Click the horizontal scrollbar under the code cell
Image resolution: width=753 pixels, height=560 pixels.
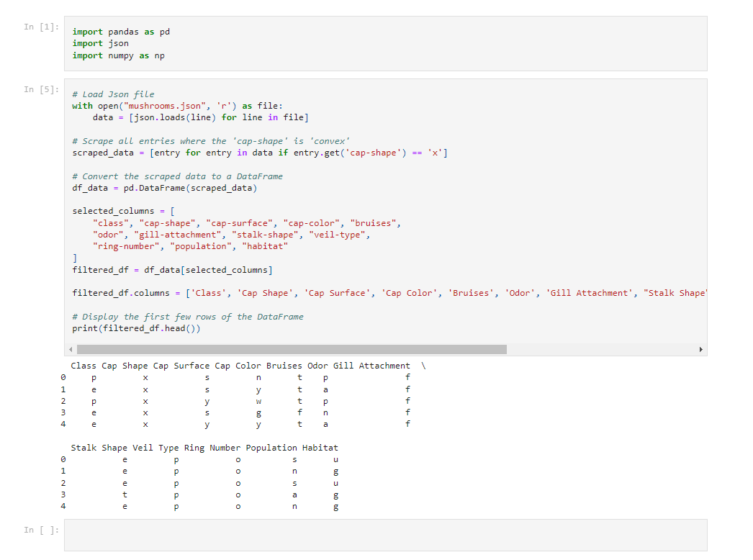288,349
